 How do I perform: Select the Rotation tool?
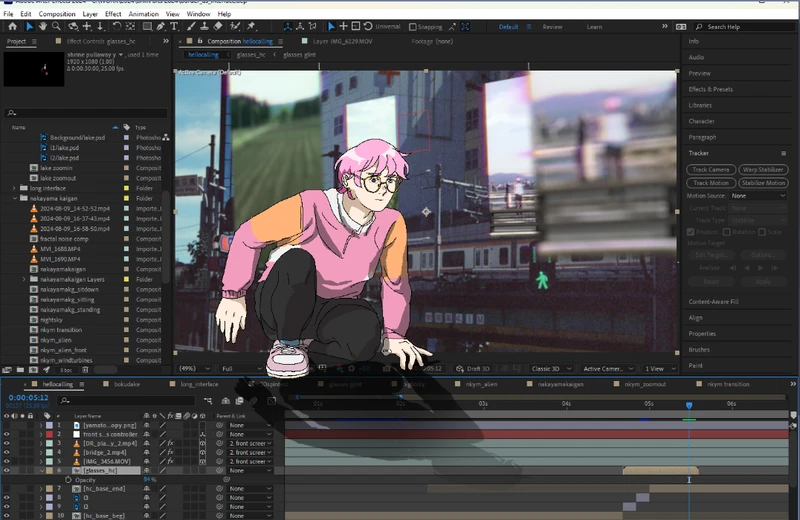(x=117, y=27)
